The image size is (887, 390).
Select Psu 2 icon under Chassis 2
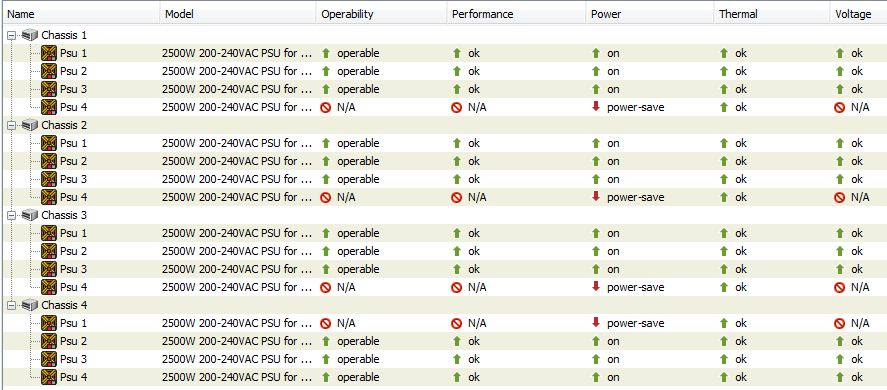(49, 161)
